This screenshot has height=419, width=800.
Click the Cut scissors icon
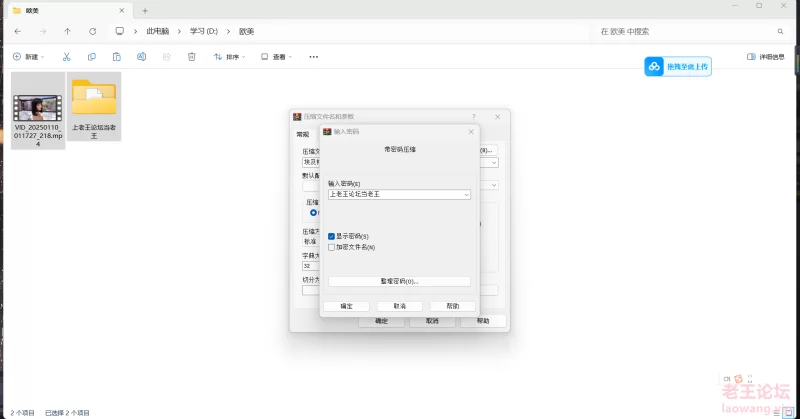click(66, 57)
